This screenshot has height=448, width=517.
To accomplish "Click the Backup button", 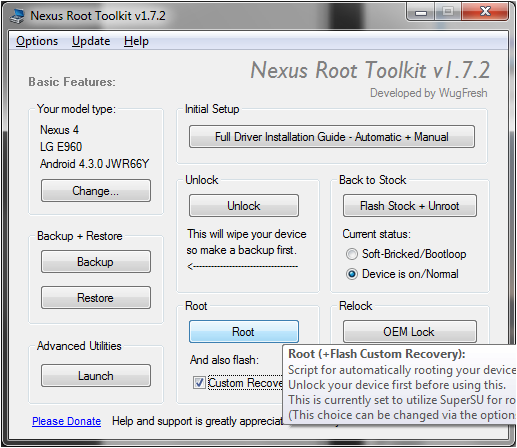I will [x=96, y=262].
